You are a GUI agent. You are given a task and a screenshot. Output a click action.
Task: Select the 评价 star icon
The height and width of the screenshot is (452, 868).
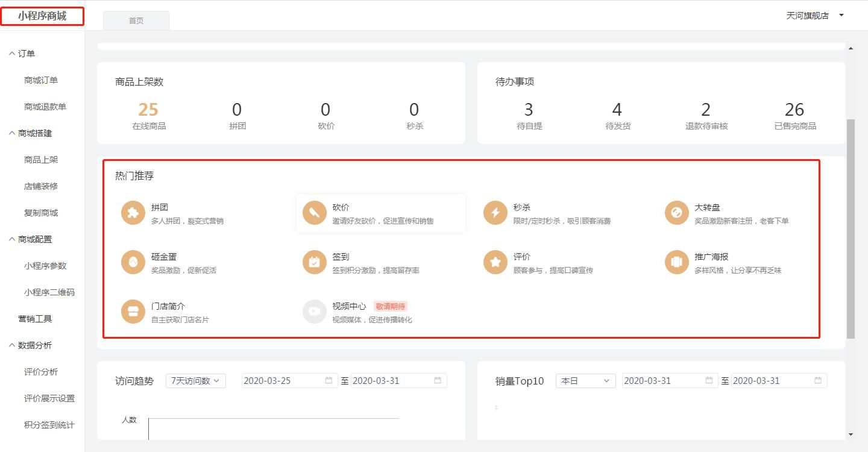(x=495, y=262)
